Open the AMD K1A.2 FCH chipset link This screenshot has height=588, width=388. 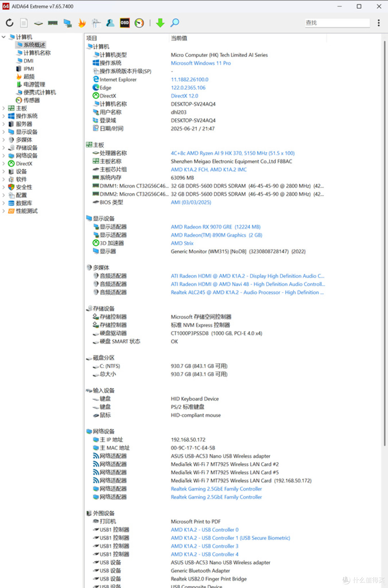pyautogui.click(x=209, y=169)
